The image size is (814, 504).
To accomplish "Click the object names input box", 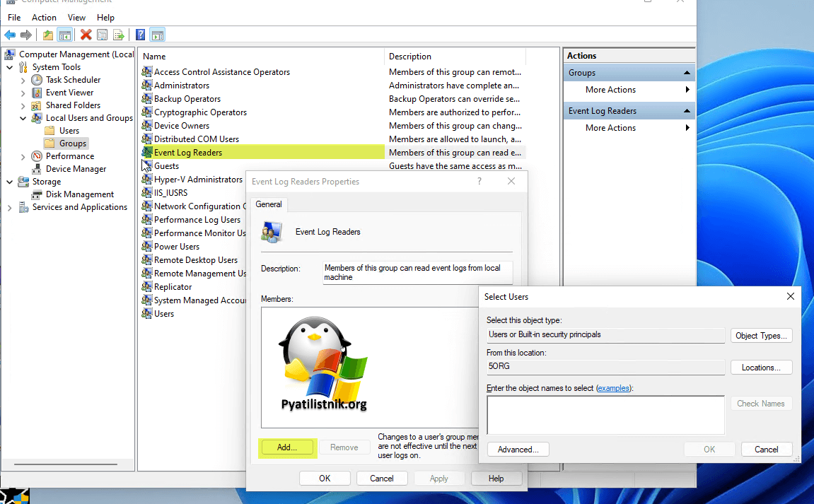I will (605, 414).
